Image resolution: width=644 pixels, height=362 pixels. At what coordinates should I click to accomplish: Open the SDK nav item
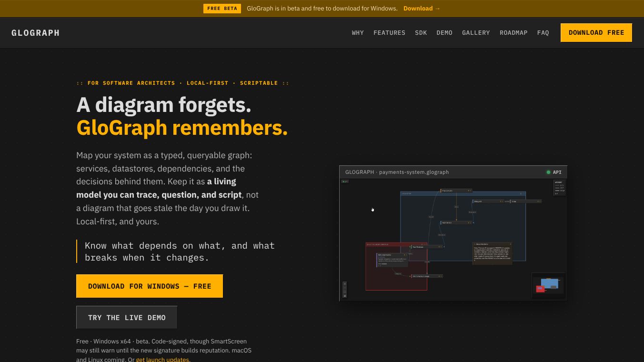(x=421, y=33)
